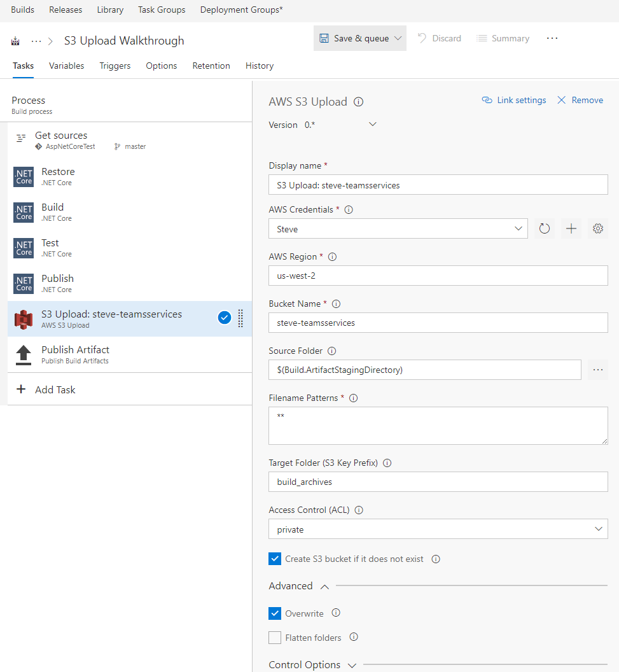Click the Bucket Name input field

coord(438,323)
